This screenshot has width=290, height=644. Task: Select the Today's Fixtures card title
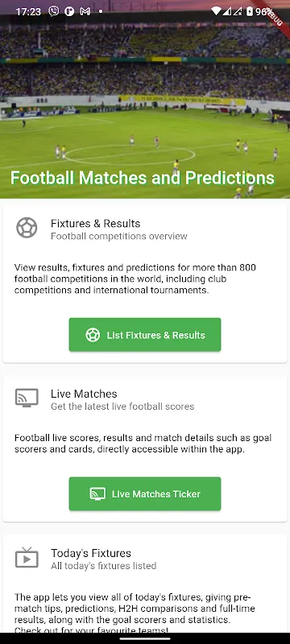point(91,553)
